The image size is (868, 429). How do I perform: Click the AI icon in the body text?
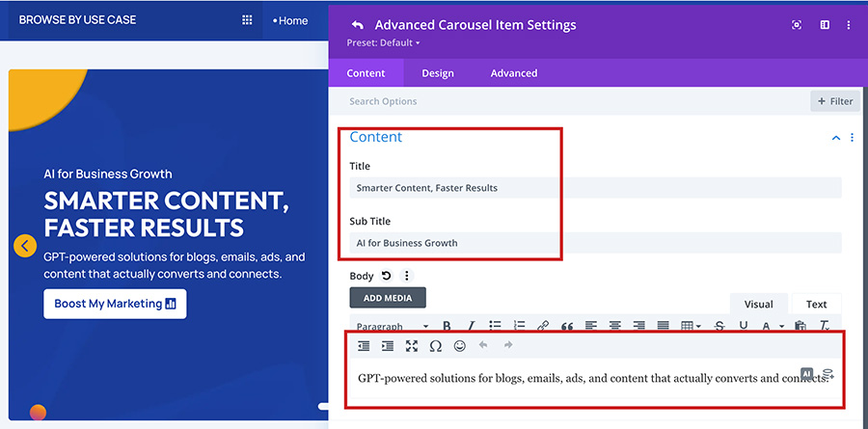[807, 373]
